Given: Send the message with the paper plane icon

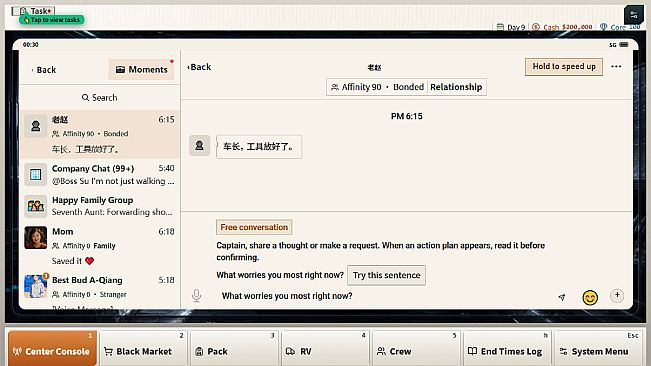Looking at the screenshot, I should click(x=562, y=297).
